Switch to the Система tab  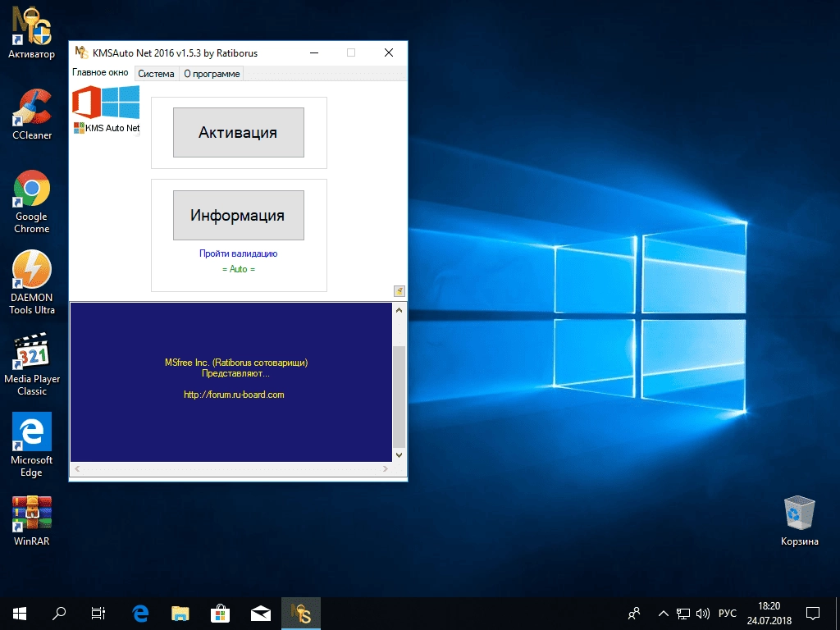(156, 73)
